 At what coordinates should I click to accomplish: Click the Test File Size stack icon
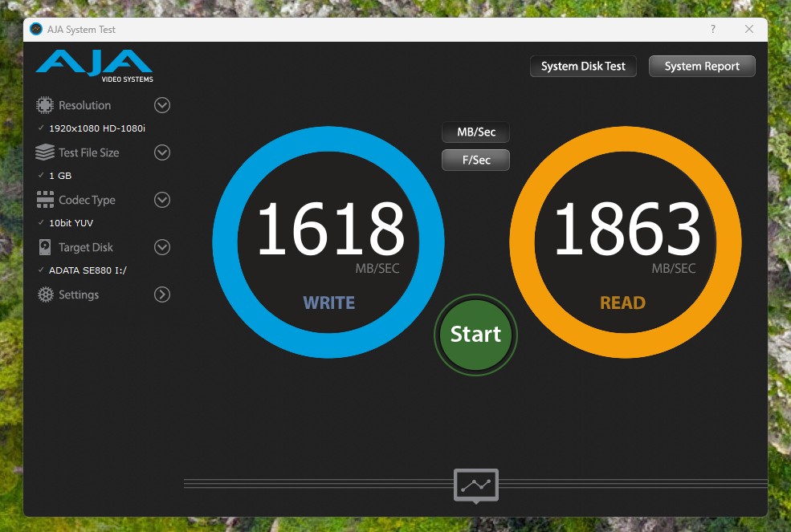tap(45, 152)
